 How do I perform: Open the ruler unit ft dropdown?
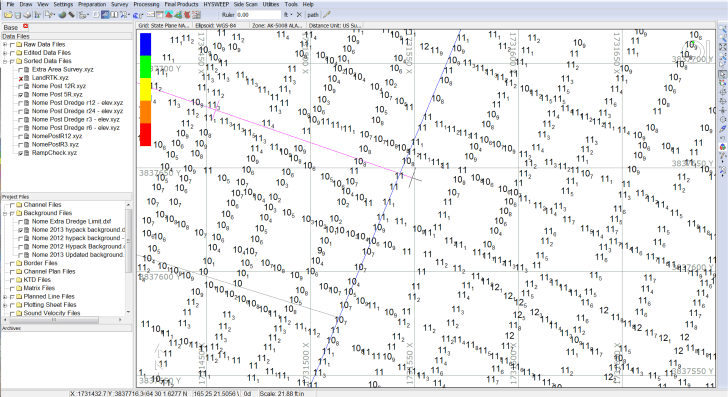coord(288,15)
